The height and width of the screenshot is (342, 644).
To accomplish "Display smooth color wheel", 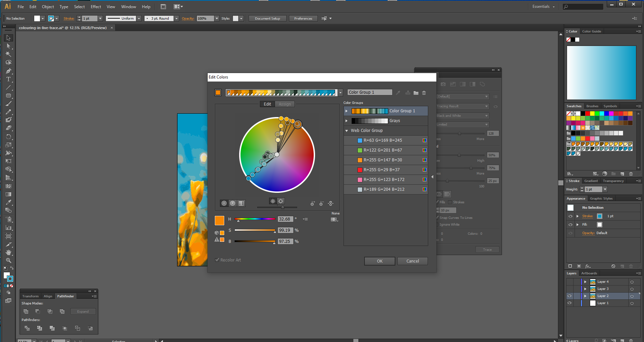I will click(x=224, y=203).
